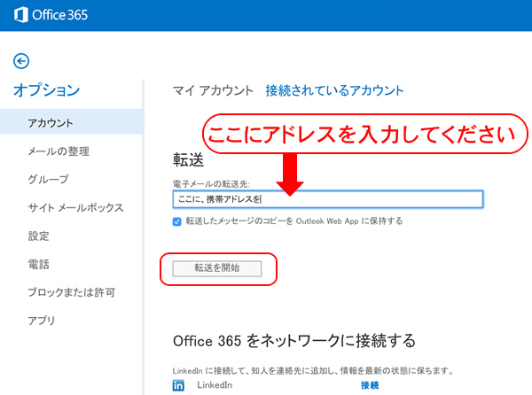Click the 転送を開始 button
Viewport: 532px width, 395px height.
[217, 268]
